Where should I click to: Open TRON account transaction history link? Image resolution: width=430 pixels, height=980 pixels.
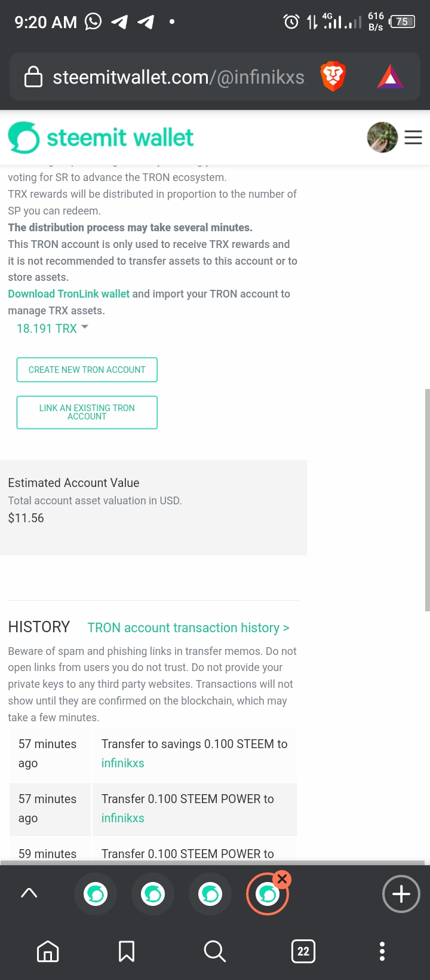[188, 627]
